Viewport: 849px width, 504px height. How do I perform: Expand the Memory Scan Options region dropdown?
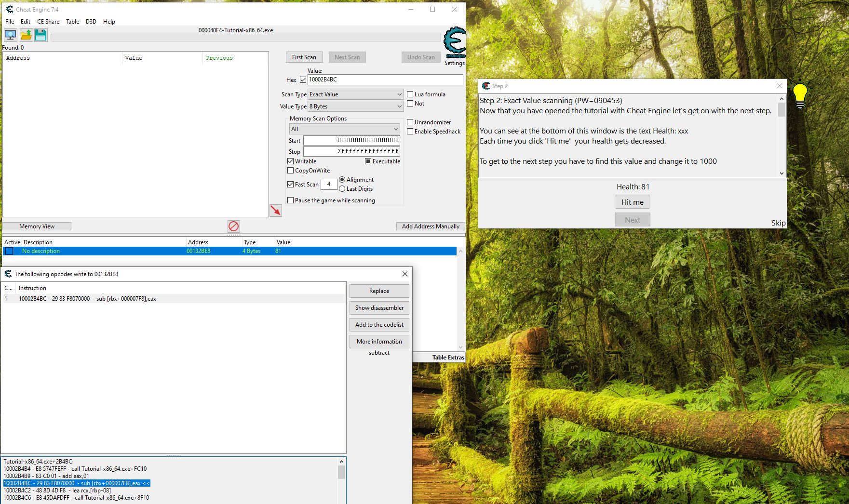point(344,129)
